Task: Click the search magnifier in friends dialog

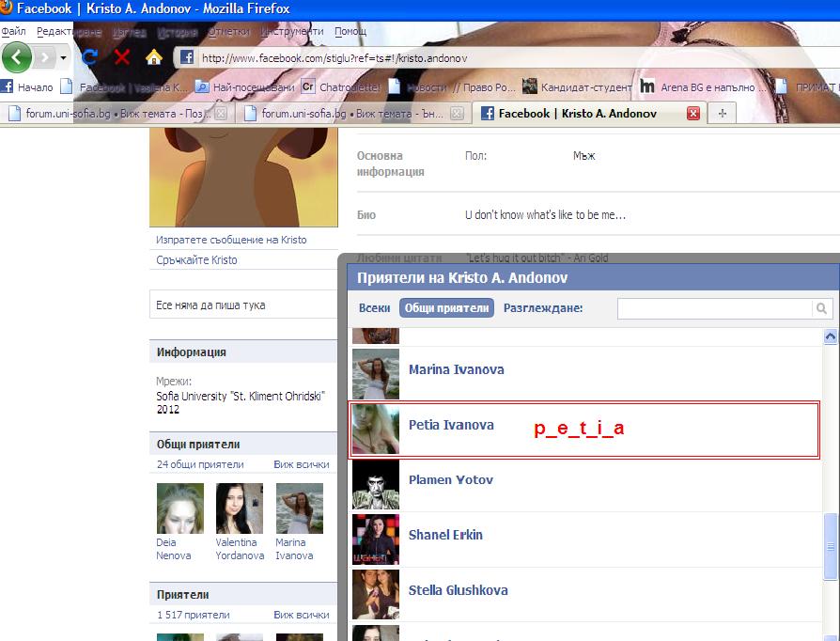Action: [x=821, y=308]
